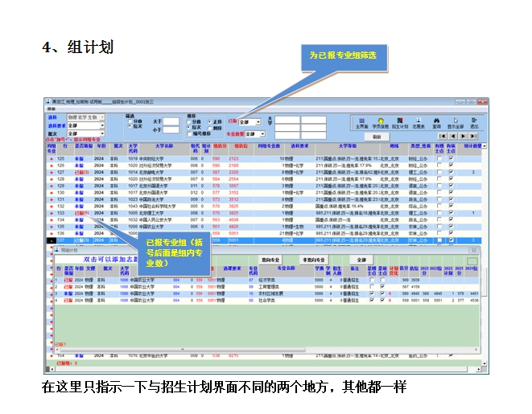Click the 查询 binoculars icon
The height and width of the screenshot is (414, 532).
click(436, 123)
